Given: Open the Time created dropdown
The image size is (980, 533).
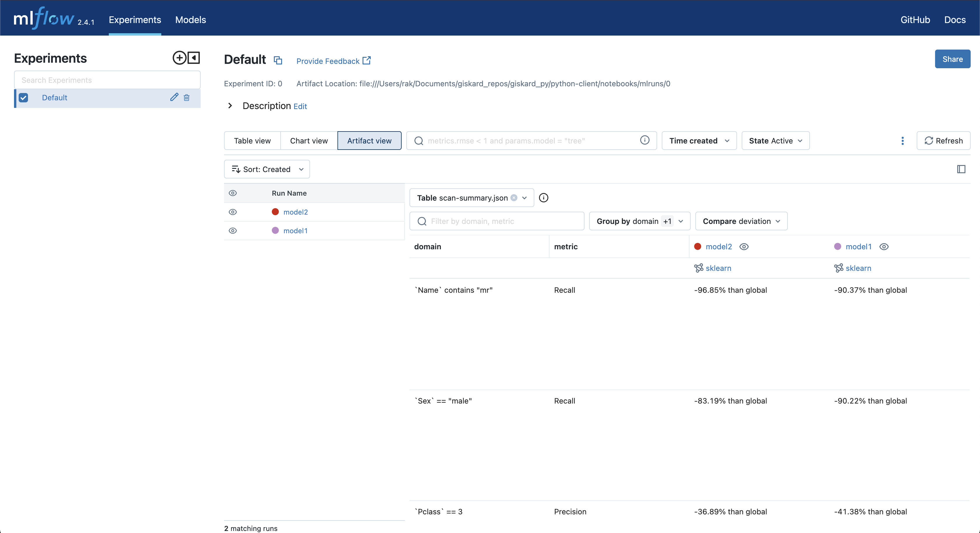Looking at the screenshot, I should point(699,141).
